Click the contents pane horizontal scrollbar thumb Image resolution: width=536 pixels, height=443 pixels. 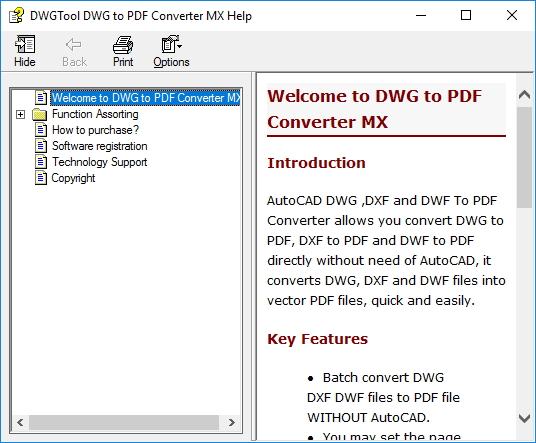pos(124,422)
